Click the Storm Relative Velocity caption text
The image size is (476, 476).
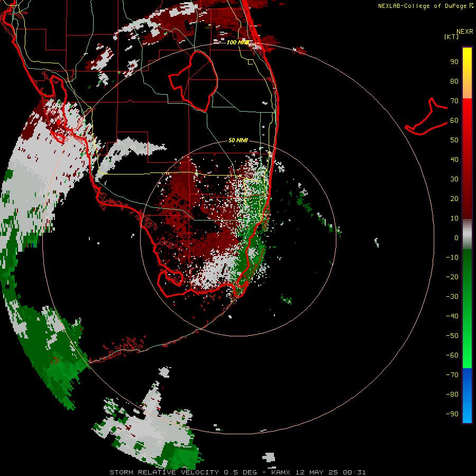237,472
